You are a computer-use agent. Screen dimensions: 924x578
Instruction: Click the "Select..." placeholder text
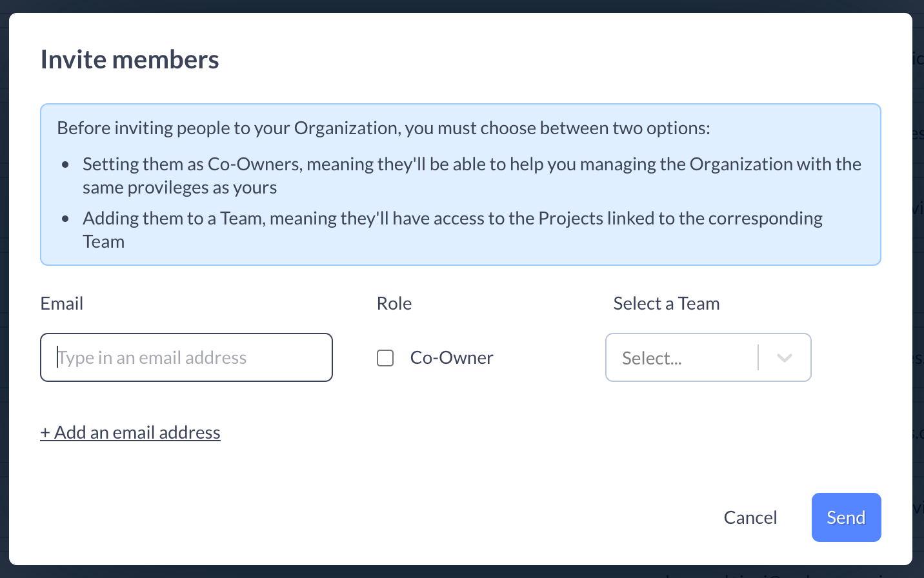(x=652, y=359)
